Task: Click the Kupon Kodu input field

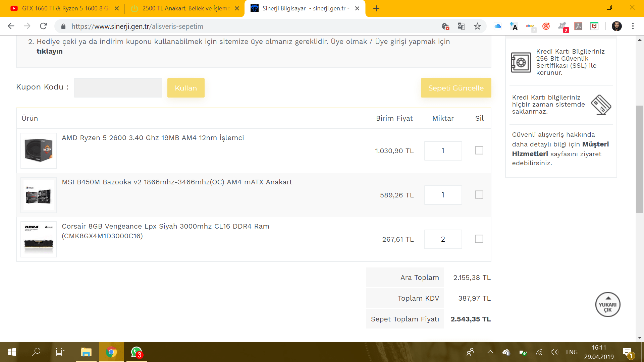Action: (118, 88)
